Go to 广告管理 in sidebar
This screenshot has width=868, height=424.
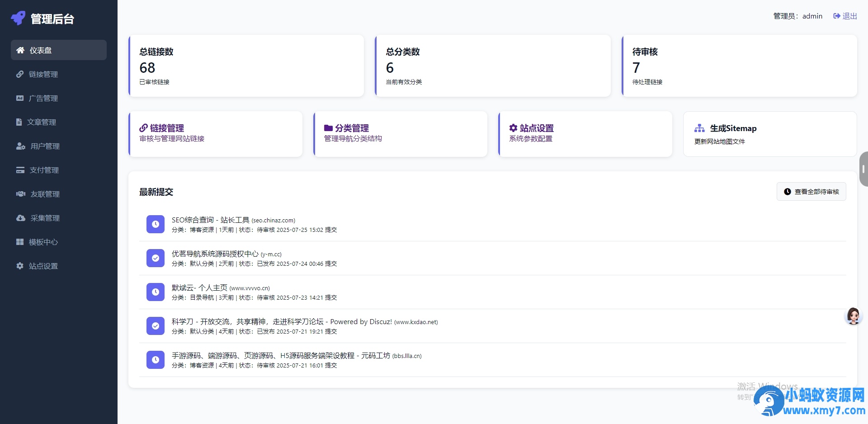59,98
